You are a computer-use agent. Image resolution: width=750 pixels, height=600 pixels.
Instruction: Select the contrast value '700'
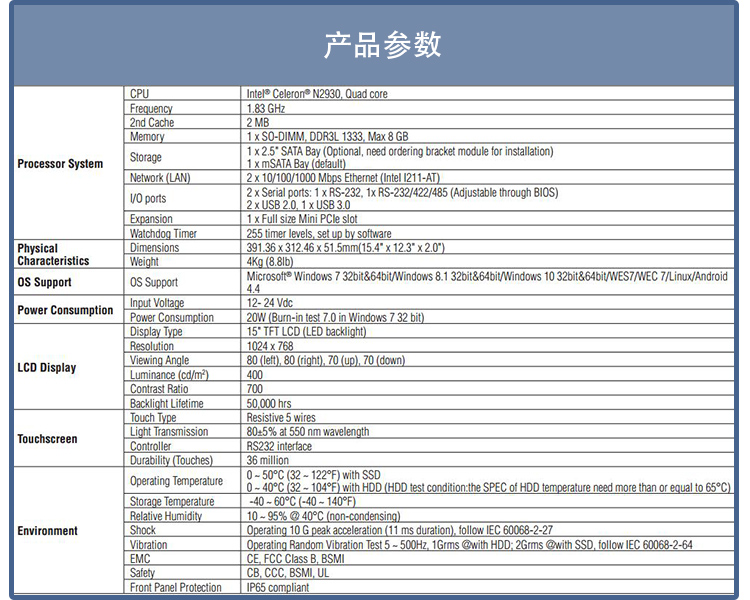pyautogui.click(x=254, y=389)
